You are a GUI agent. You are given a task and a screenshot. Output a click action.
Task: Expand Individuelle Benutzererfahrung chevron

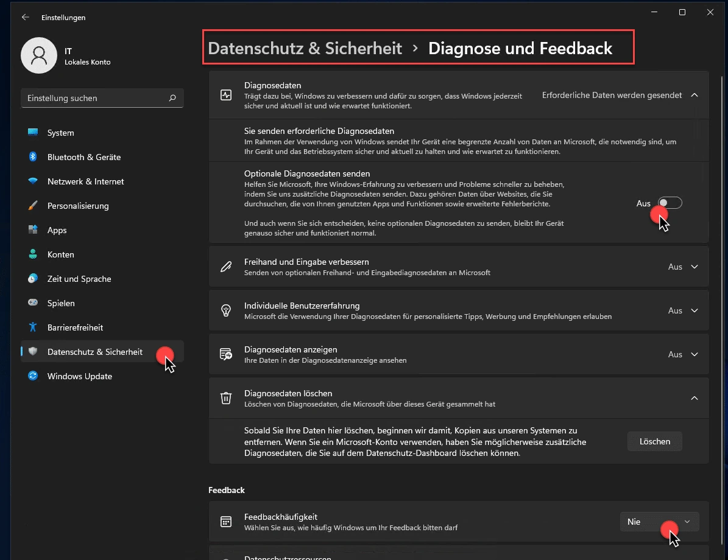coord(694,310)
